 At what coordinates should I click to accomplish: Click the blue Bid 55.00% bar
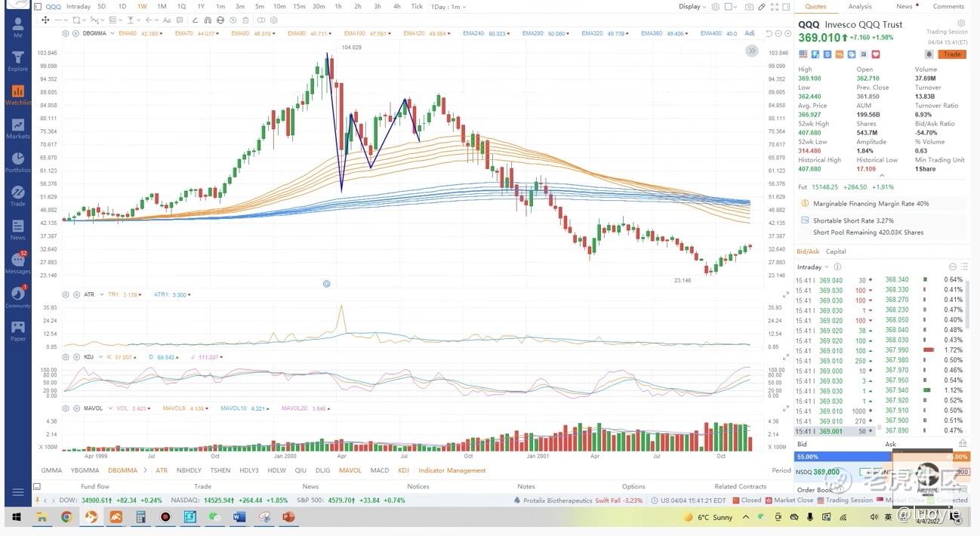coord(842,457)
